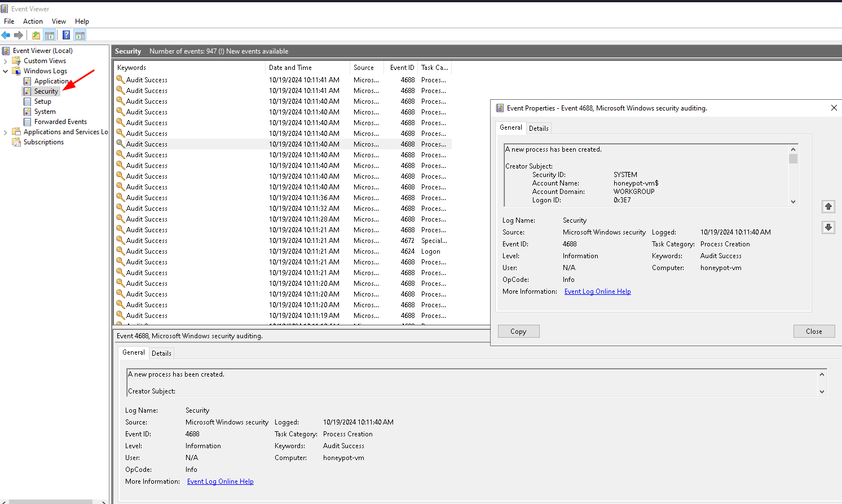Collapse the Windows Logs chevron
This screenshot has height=504, width=842.
tap(6, 71)
